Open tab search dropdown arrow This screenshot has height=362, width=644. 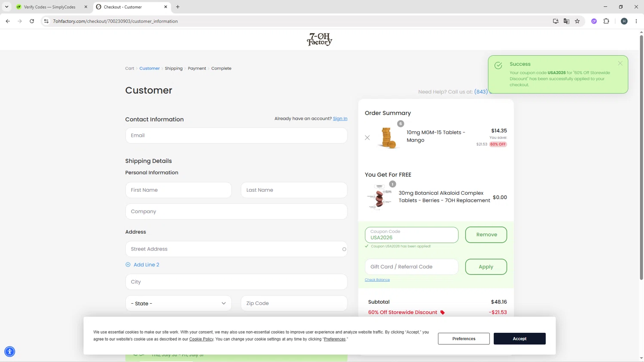click(7, 7)
